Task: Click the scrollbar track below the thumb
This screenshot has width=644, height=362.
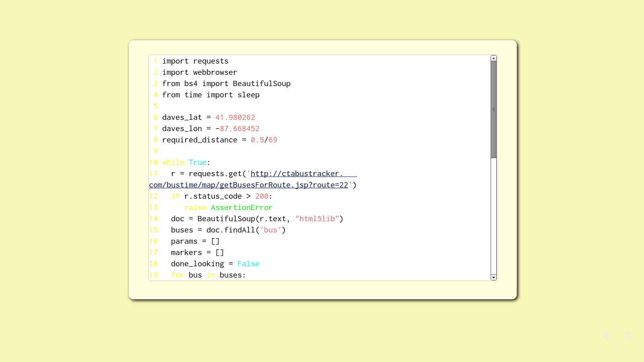Action: [x=493, y=216]
